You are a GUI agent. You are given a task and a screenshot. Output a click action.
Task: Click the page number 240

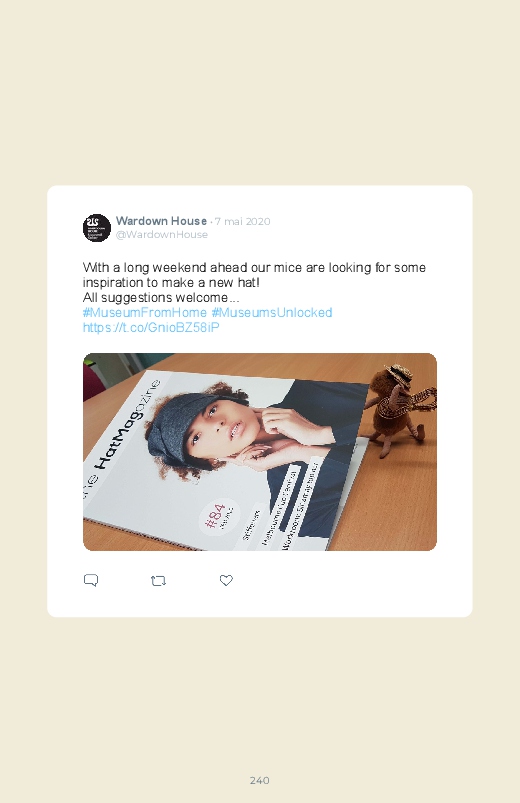[260, 780]
